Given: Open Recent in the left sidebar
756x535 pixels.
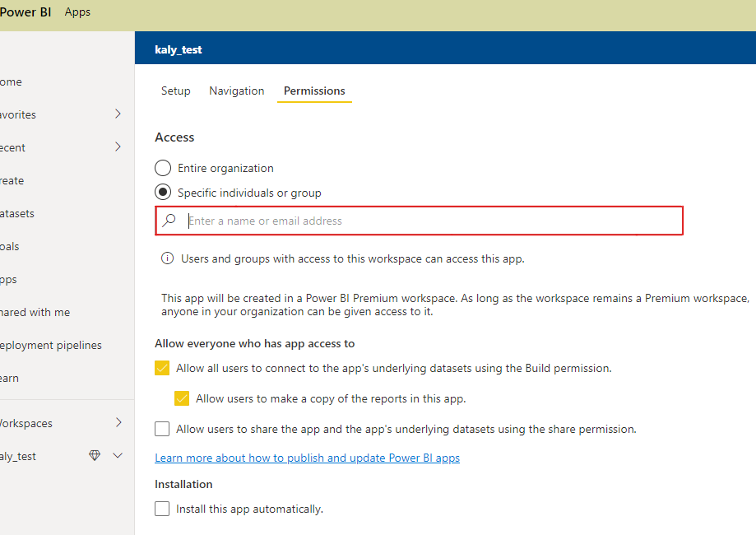Looking at the screenshot, I should [x=12, y=147].
